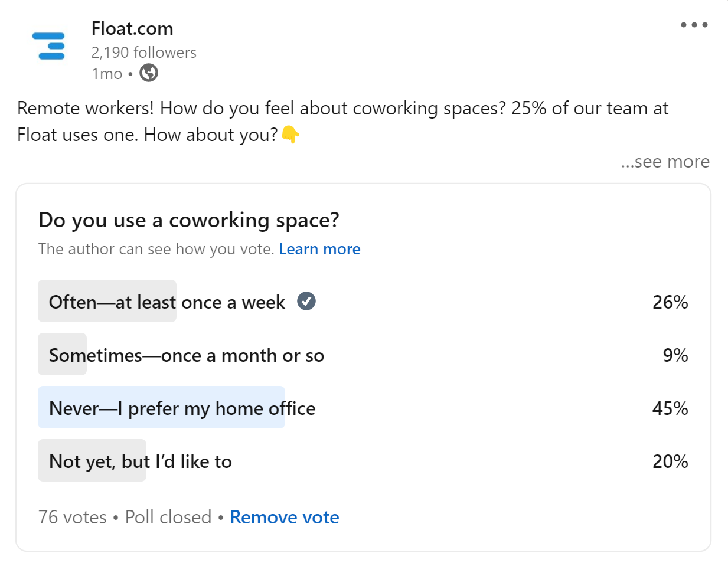Open the three-dot post options menu
728x563 pixels.
(x=694, y=25)
